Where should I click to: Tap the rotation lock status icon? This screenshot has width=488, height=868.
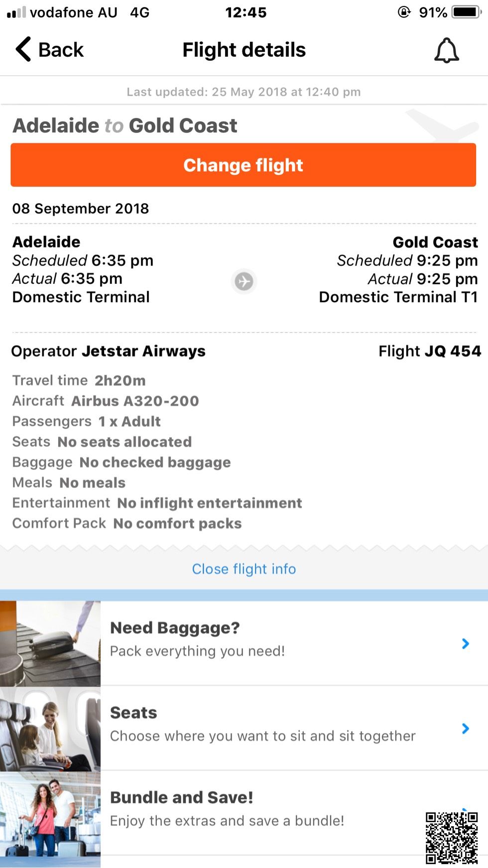[404, 12]
